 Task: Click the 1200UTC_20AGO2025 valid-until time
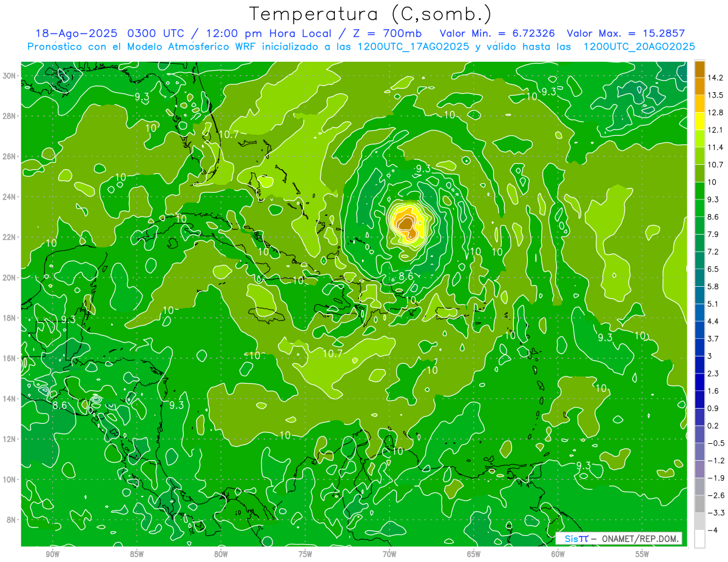click(639, 47)
